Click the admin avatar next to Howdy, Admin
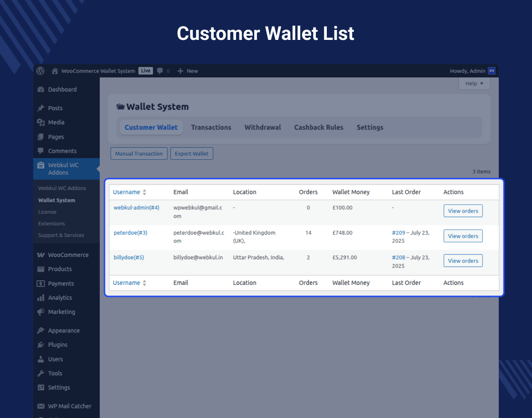Viewport: 532px width, 418px height. (x=491, y=71)
